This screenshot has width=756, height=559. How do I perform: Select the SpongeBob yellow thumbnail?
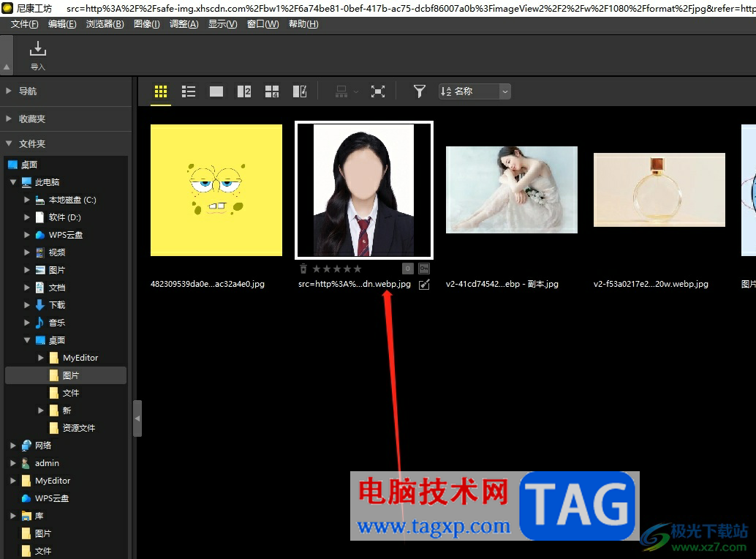(x=216, y=190)
